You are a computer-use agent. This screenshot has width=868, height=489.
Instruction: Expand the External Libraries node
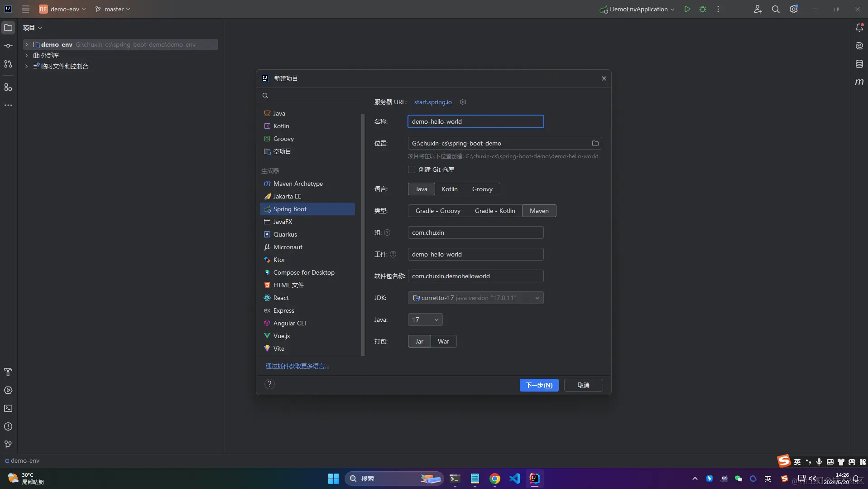tap(27, 55)
